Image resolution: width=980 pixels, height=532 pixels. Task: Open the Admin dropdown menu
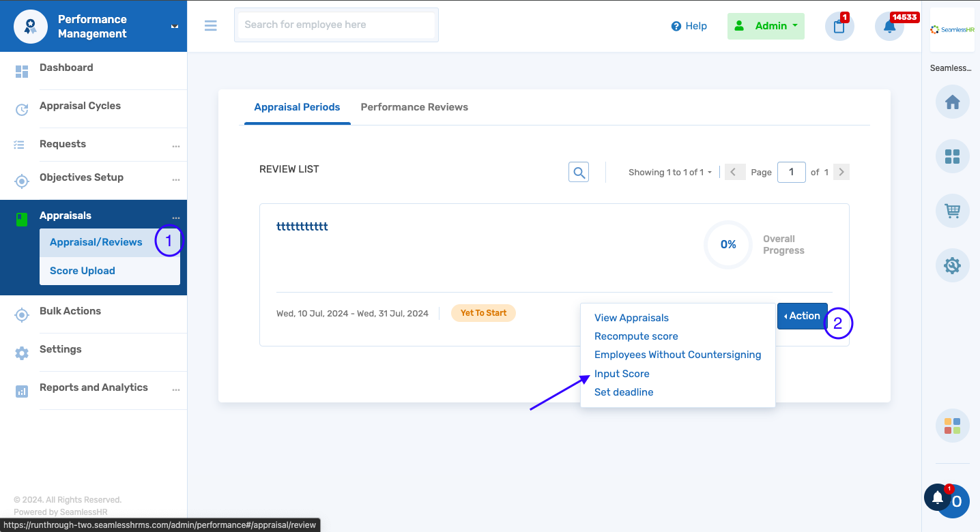point(765,25)
